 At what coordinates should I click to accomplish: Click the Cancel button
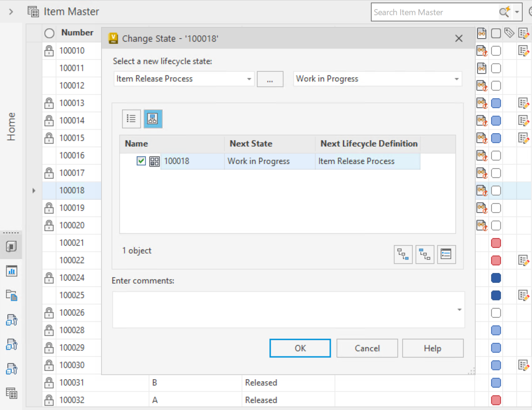[367, 348]
